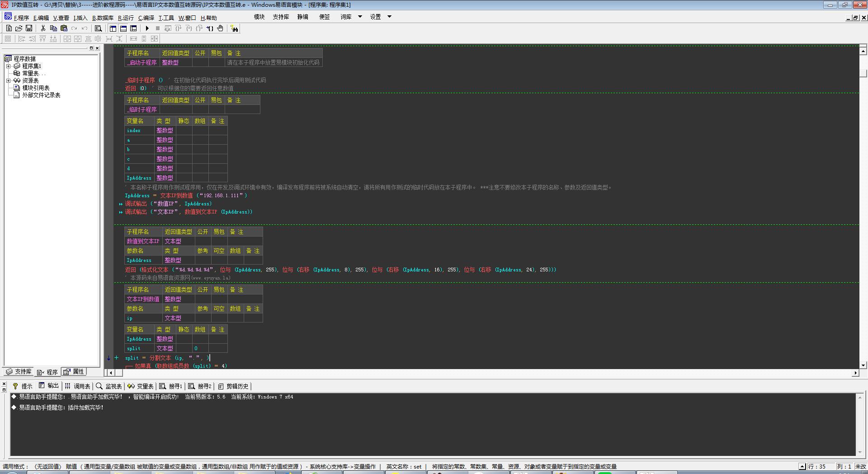Click the Cut scissors icon
Image resolution: width=868 pixels, height=474 pixels.
43,28
